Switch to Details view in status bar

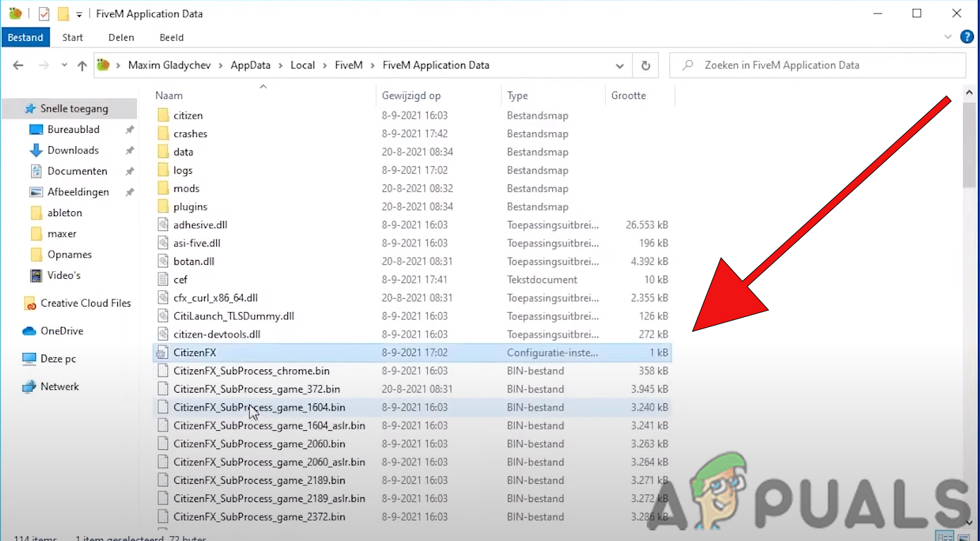coord(945,538)
